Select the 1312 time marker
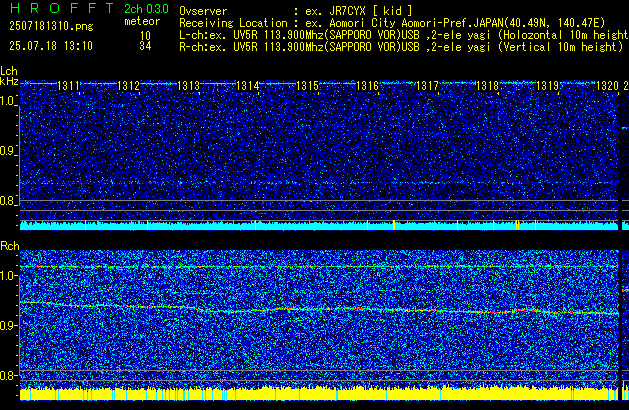629x410 pixels. click(x=128, y=86)
